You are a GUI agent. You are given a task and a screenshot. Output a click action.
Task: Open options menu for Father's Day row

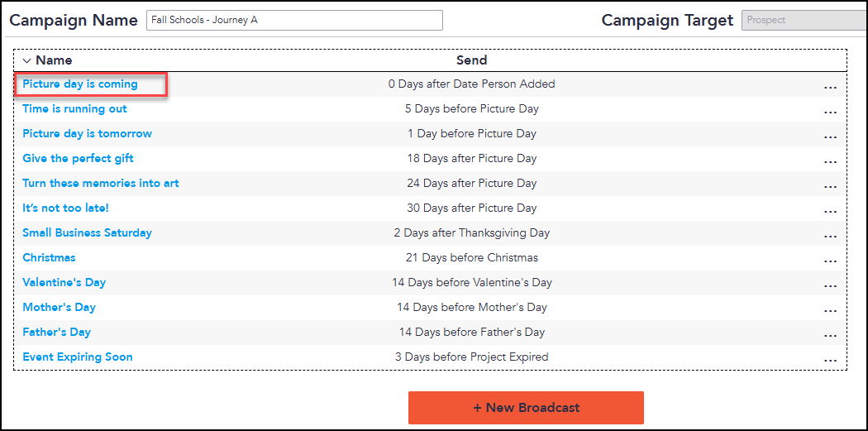pos(830,336)
